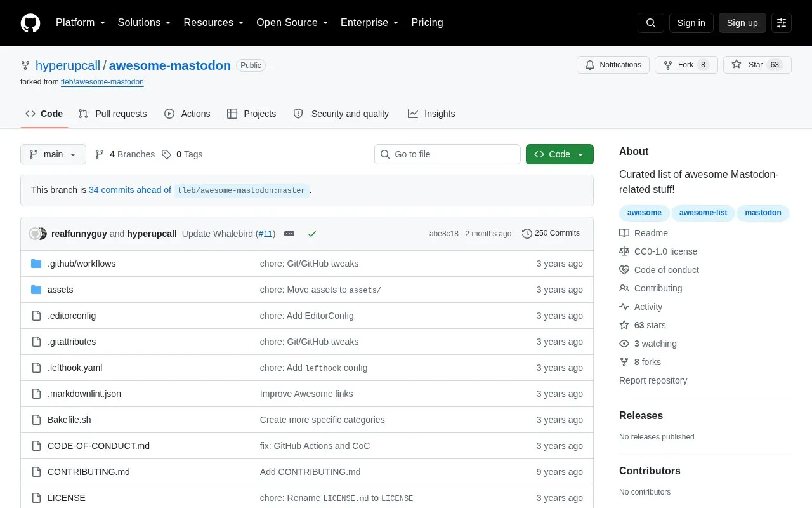Switch to the Pull requests tab
This screenshot has height=508, width=812.
113,114
